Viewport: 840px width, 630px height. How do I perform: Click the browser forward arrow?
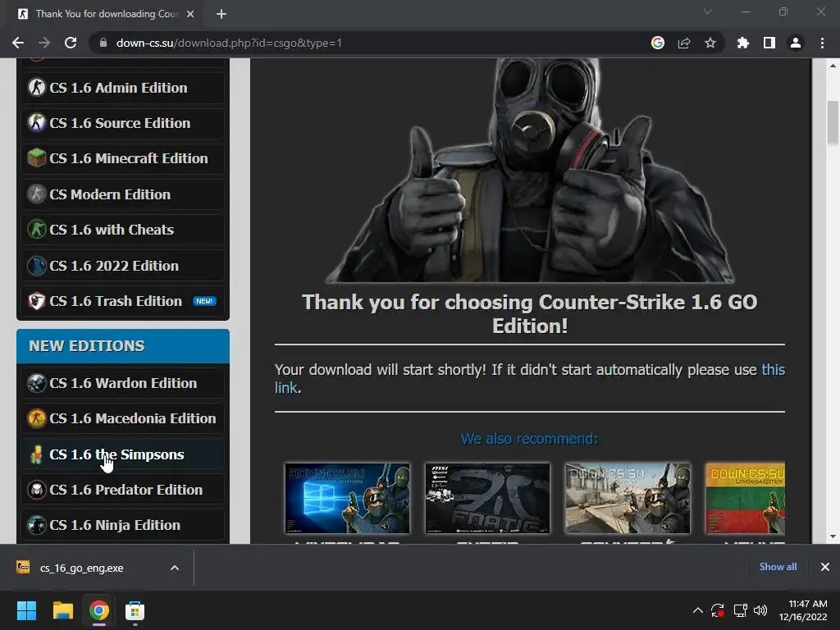click(x=44, y=43)
